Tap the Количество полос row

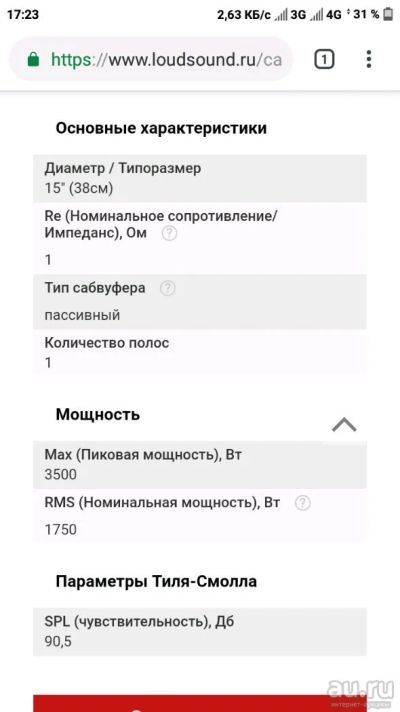coord(200,352)
